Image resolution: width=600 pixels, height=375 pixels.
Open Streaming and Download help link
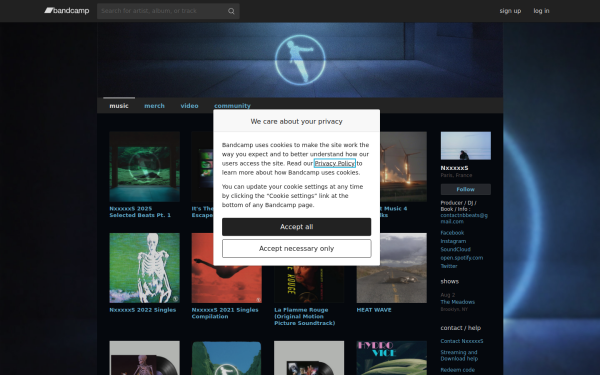(x=459, y=355)
